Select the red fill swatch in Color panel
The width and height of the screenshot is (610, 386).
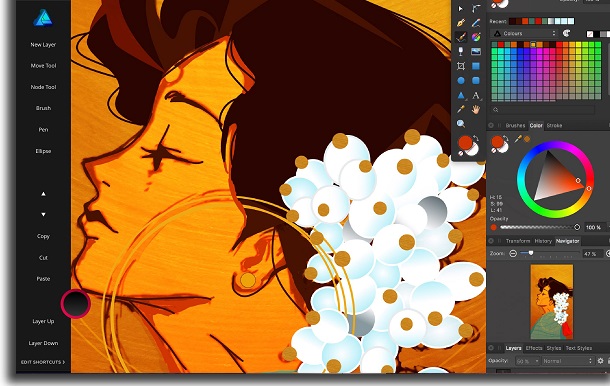pos(497,142)
